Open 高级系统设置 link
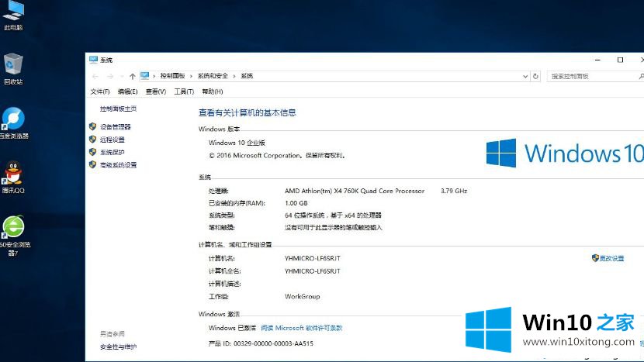Image resolution: width=644 pixels, height=362 pixels. pos(118,165)
